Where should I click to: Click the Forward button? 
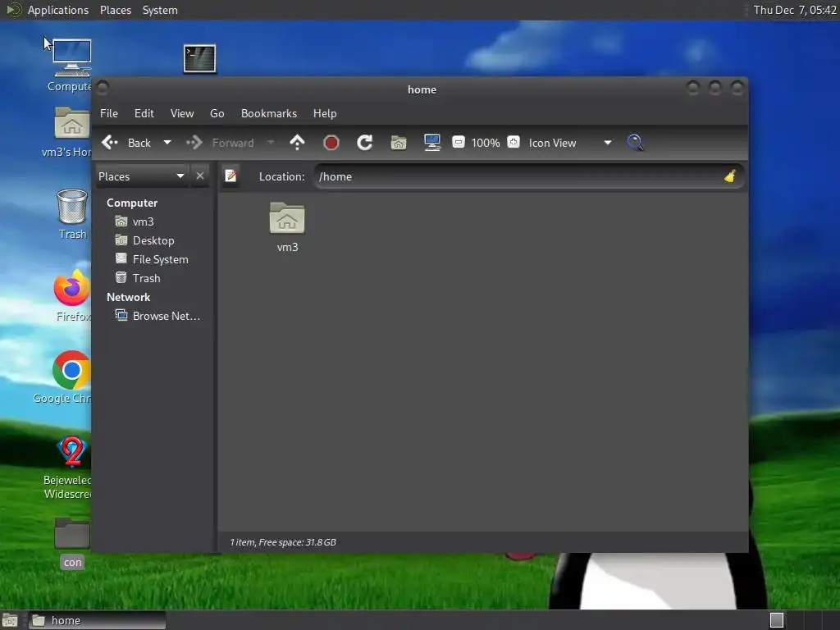[220, 143]
